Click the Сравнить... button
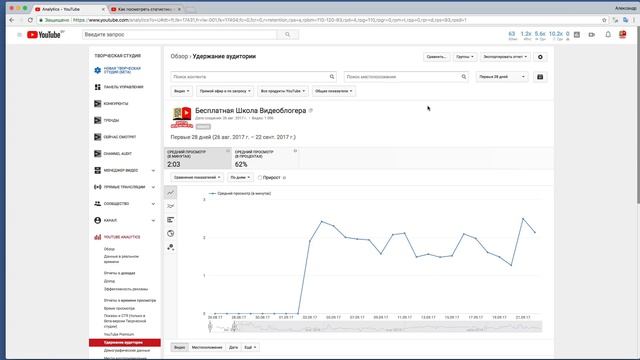The width and height of the screenshot is (640, 360). coord(436,57)
